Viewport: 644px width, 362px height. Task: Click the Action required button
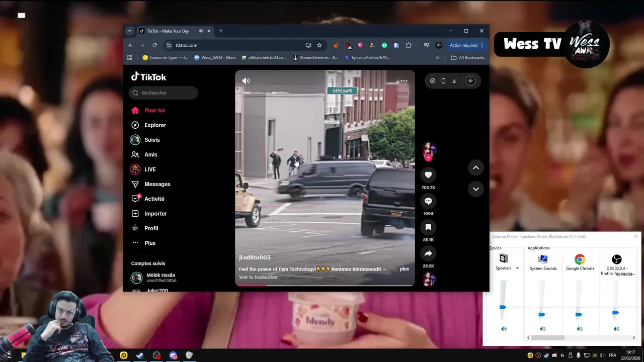click(466, 45)
